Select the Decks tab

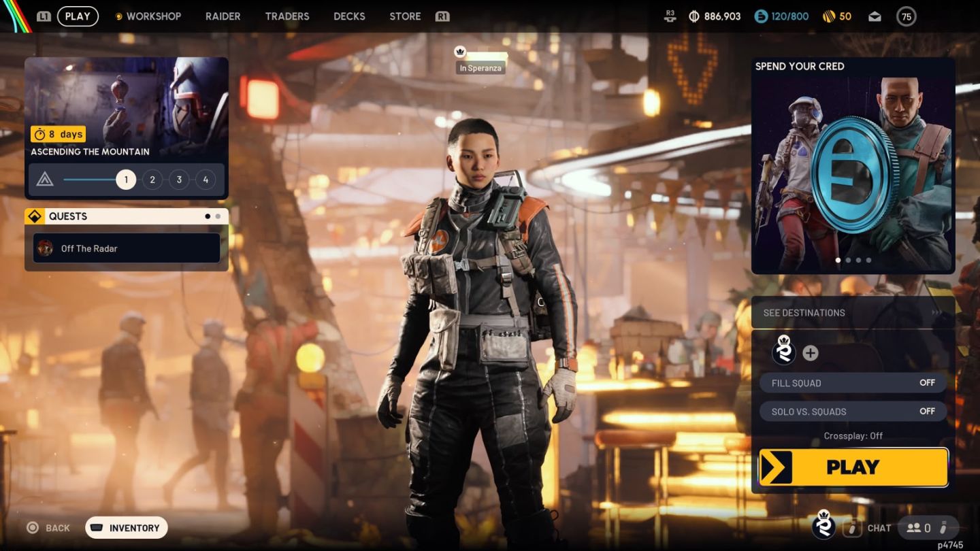tap(349, 16)
